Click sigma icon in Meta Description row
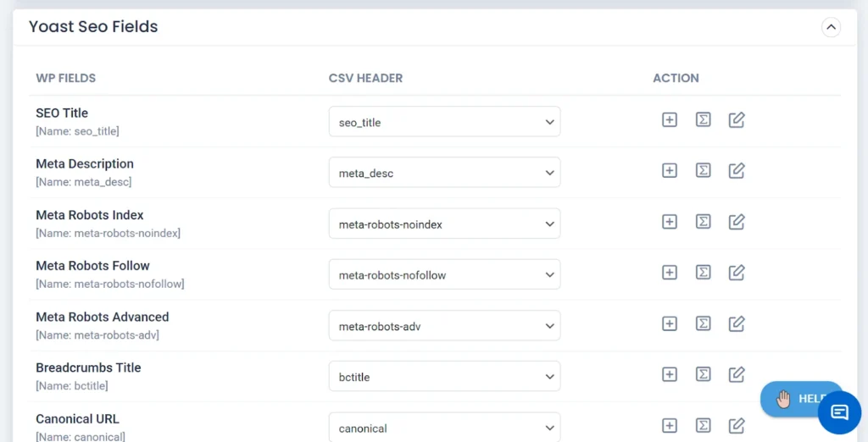The width and height of the screenshot is (868, 442). tap(703, 170)
